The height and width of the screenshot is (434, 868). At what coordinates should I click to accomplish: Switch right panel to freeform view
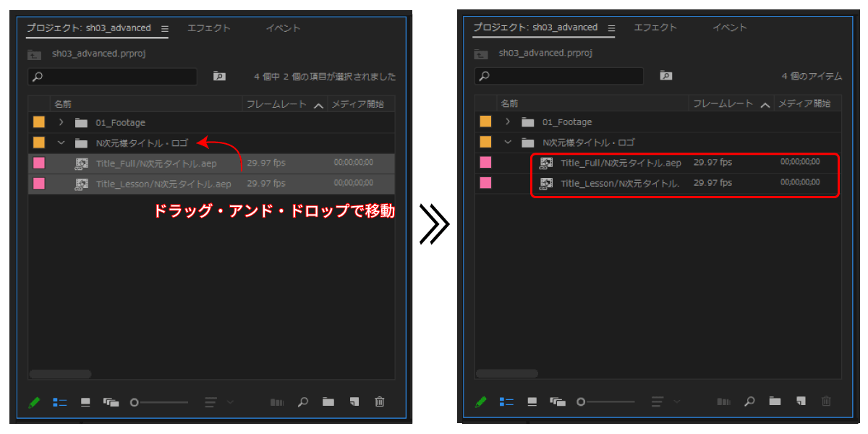[558, 401]
